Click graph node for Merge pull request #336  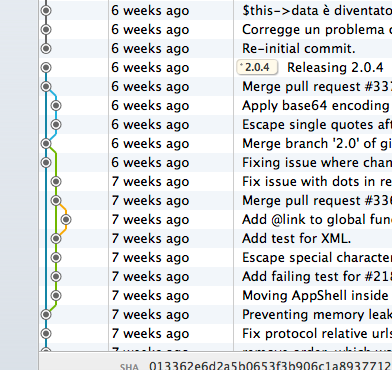[x=56, y=201]
